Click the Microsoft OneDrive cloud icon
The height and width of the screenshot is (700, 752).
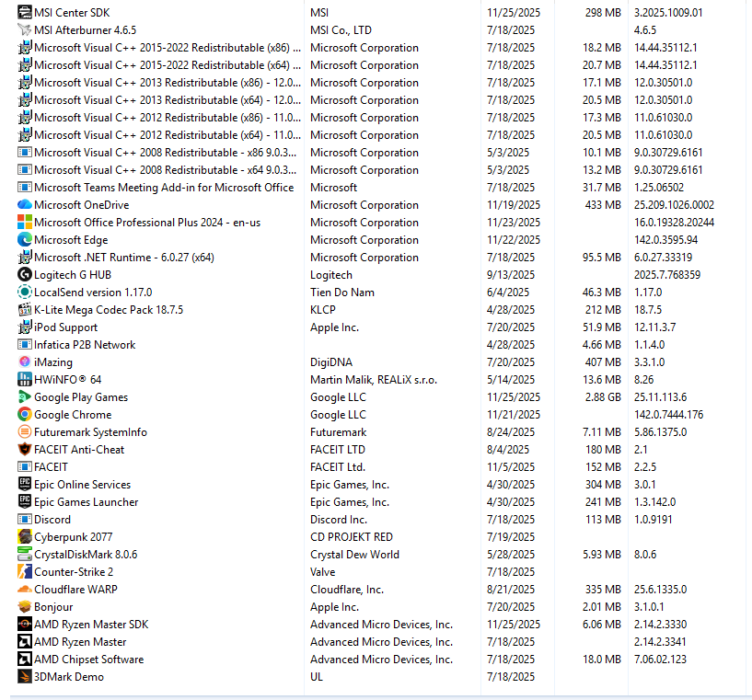click(25, 204)
